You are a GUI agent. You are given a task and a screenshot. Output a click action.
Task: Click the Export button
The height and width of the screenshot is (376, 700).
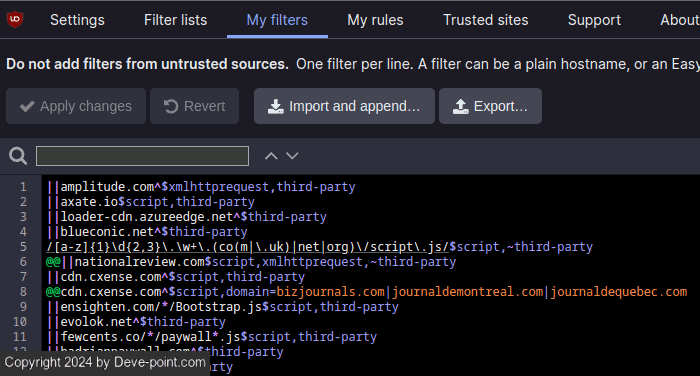tap(490, 106)
